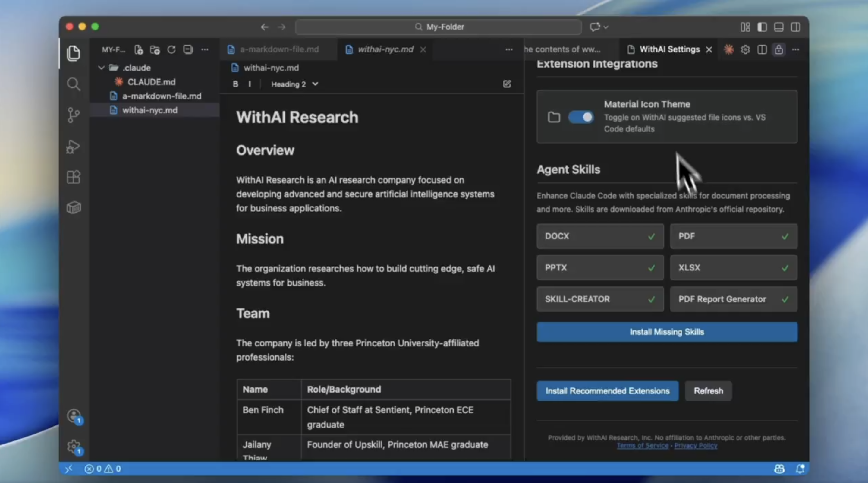Toggle italic formatting in the markdown toolbar
This screenshot has width=868, height=483.
point(249,84)
